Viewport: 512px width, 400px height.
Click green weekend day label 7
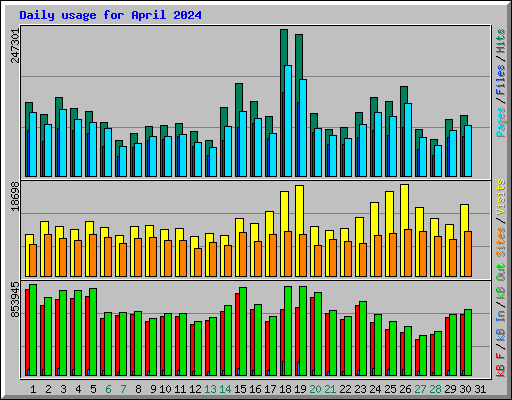point(123,389)
